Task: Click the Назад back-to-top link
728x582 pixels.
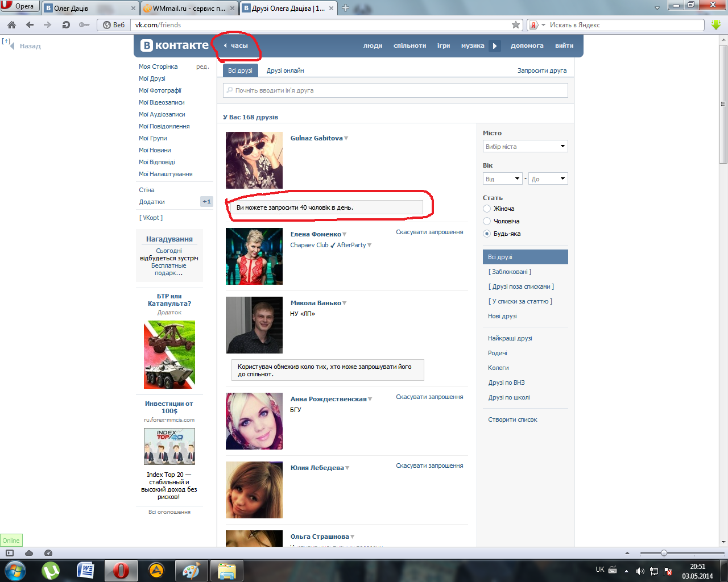Action: pyautogui.click(x=26, y=46)
